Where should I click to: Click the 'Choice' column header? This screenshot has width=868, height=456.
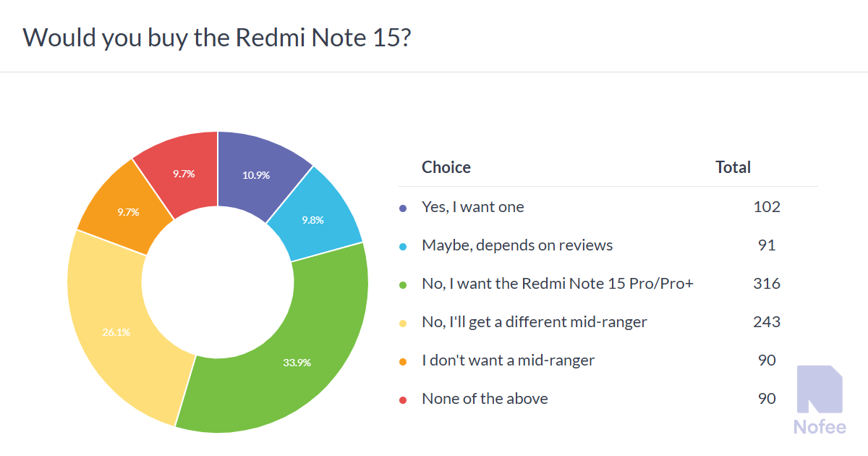[446, 167]
